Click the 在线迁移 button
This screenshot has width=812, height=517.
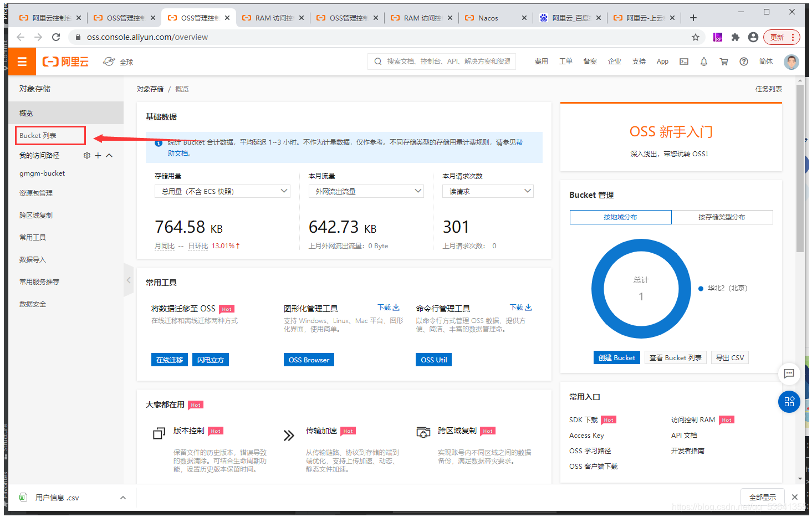(170, 360)
